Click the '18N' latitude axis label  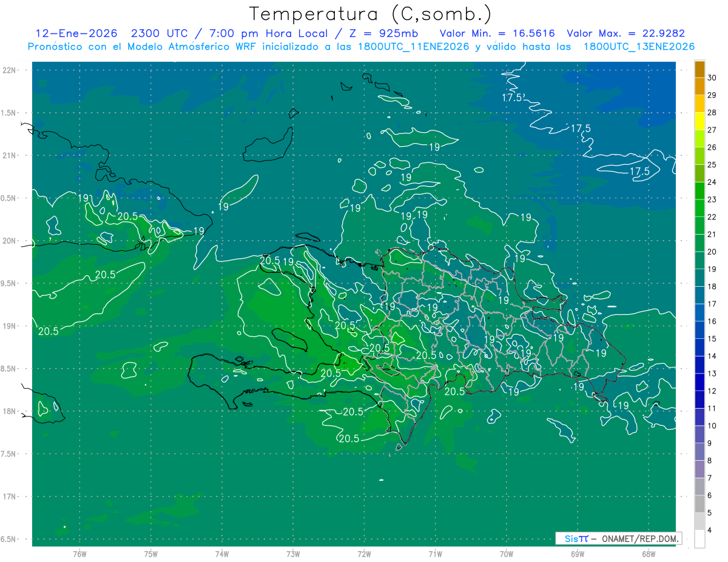pyautogui.click(x=9, y=411)
